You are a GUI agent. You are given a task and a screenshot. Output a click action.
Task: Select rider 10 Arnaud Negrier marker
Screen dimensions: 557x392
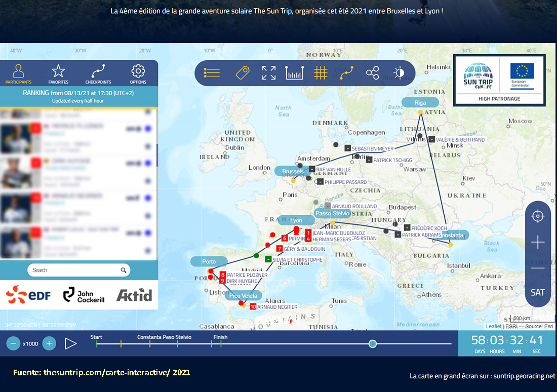274,307
